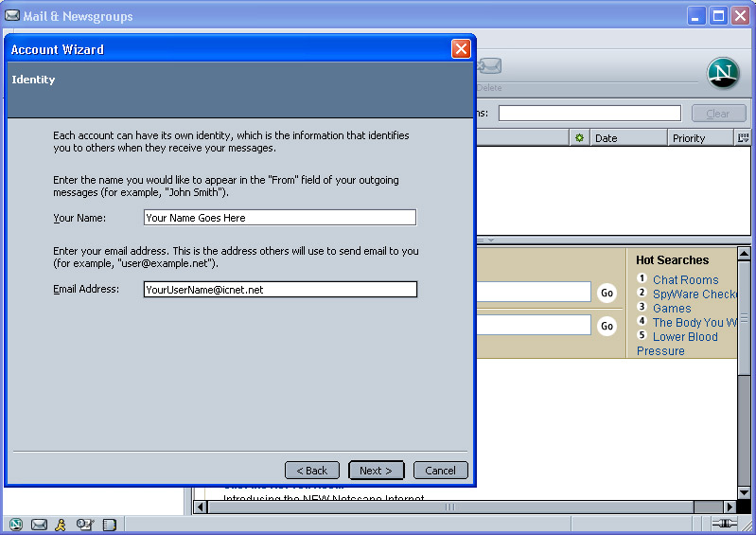756x535 pixels.
Task: Click the Your Name label
Action: [x=79, y=218]
